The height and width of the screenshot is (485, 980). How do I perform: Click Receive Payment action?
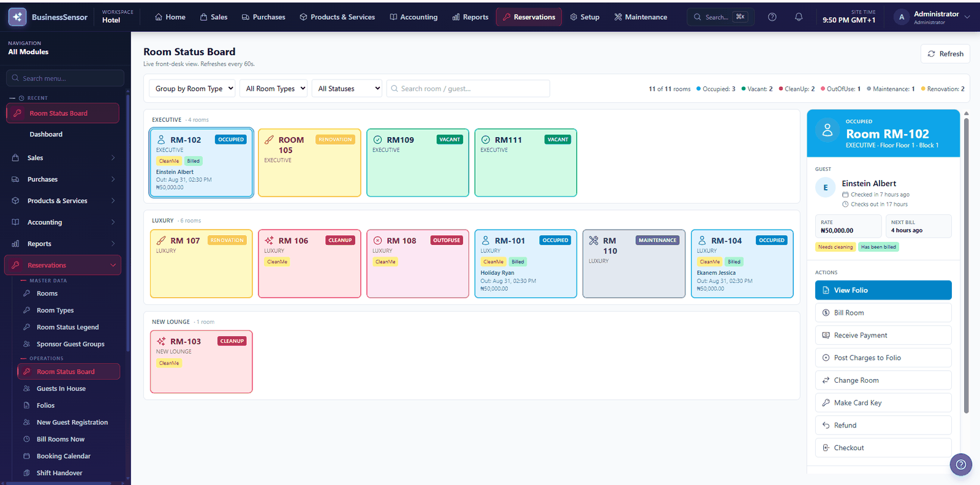point(883,336)
